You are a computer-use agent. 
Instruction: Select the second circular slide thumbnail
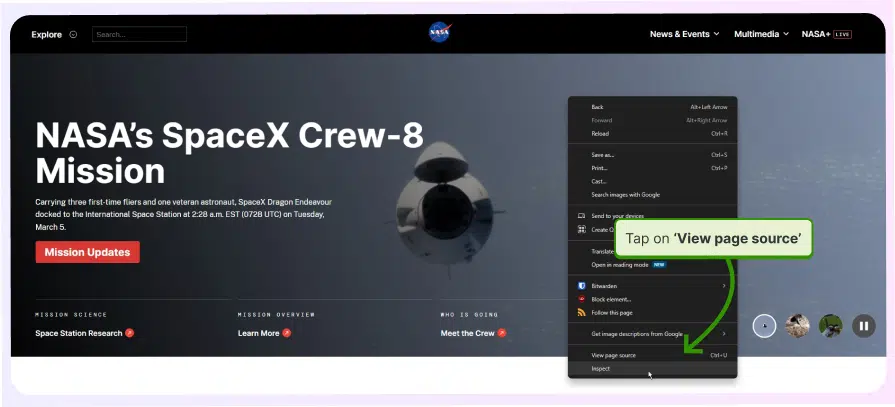tap(797, 326)
